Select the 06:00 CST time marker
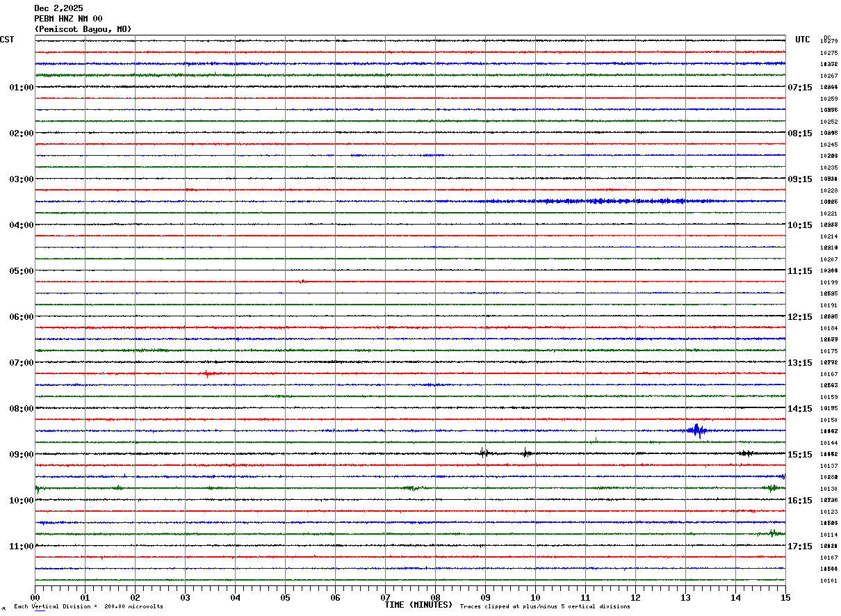This screenshot has width=841, height=616. 21,316
